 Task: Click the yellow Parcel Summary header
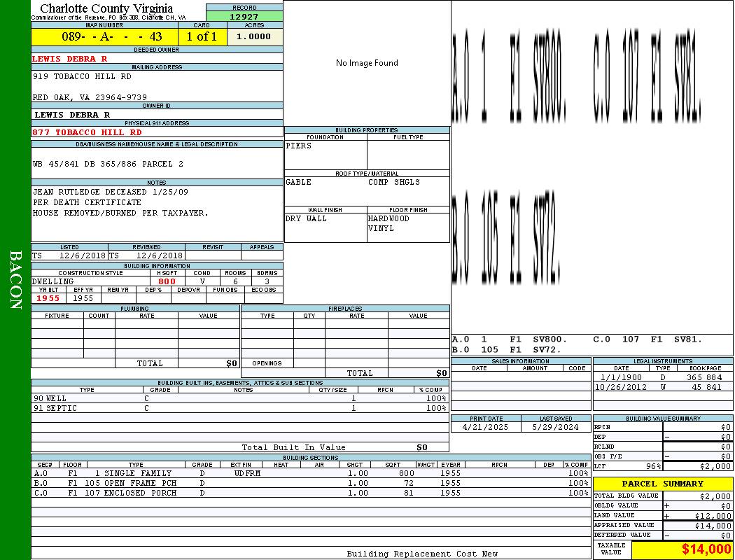[662, 484]
